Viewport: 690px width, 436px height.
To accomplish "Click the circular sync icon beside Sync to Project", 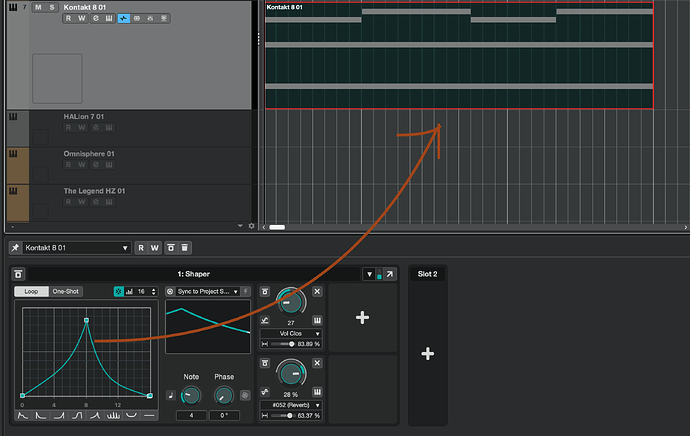I will click(170, 291).
